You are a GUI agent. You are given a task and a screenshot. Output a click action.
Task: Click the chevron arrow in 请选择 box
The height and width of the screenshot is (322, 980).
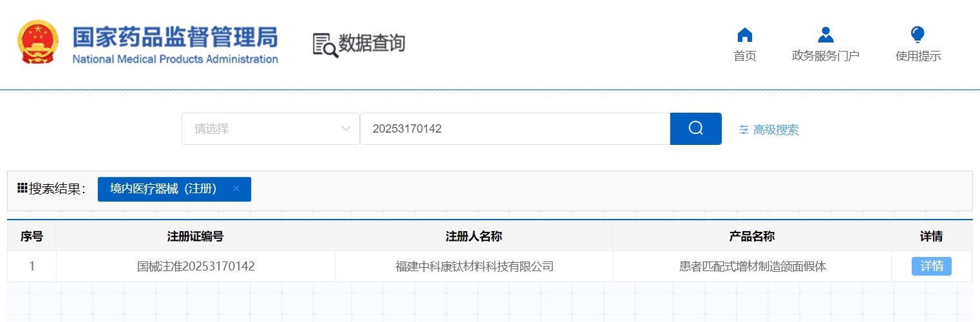click(346, 129)
